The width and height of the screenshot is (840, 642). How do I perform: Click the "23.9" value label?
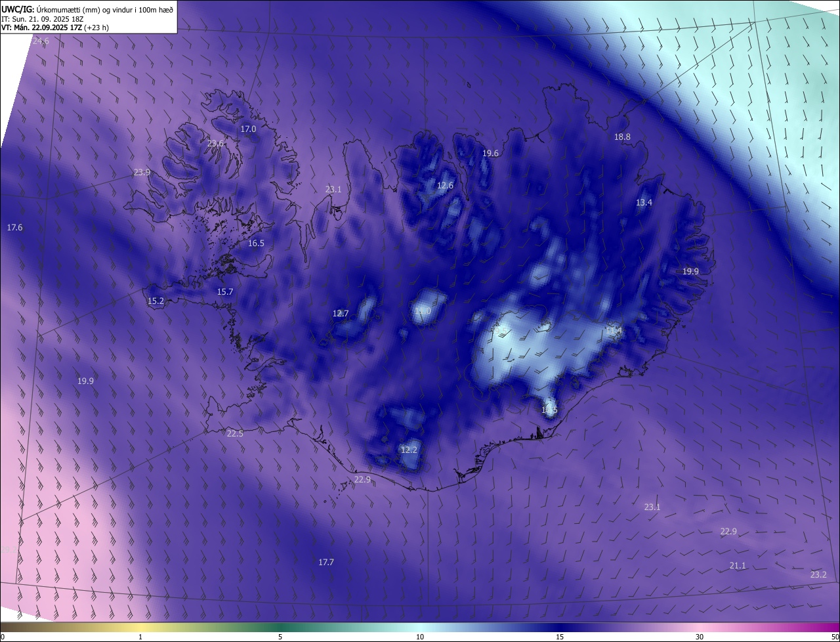coord(142,173)
